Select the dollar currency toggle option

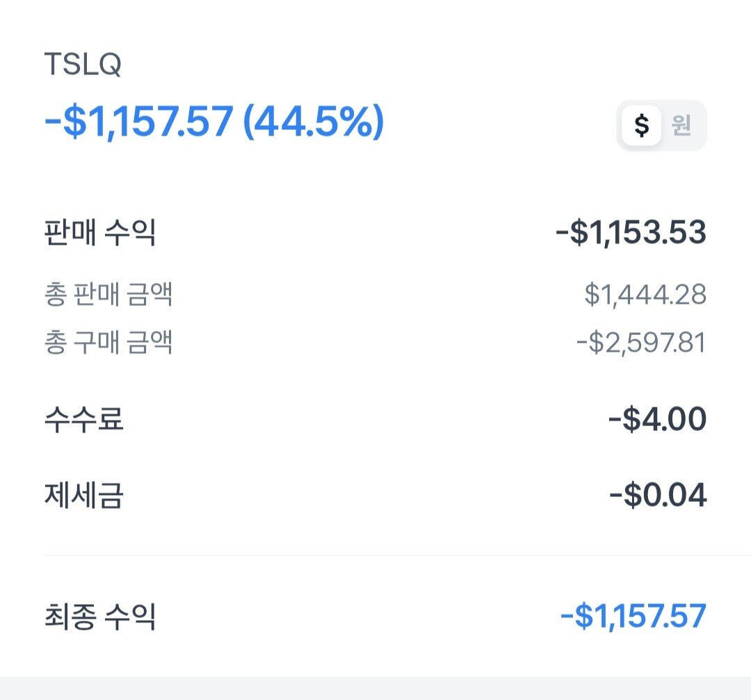tap(641, 125)
